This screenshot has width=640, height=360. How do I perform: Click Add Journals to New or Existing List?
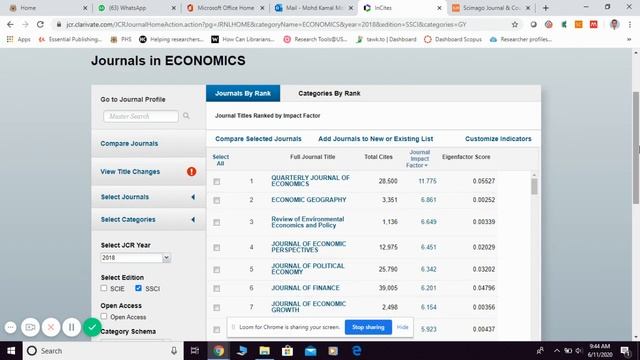click(x=376, y=139)
